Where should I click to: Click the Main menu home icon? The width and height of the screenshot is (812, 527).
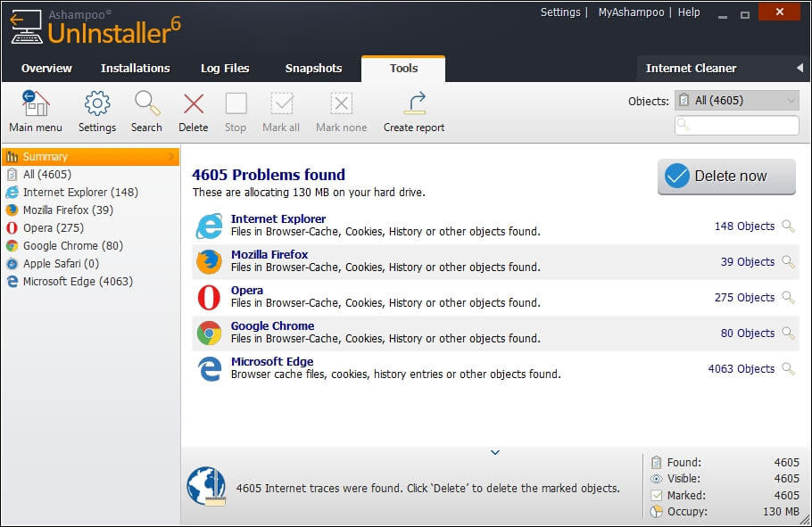35,104
